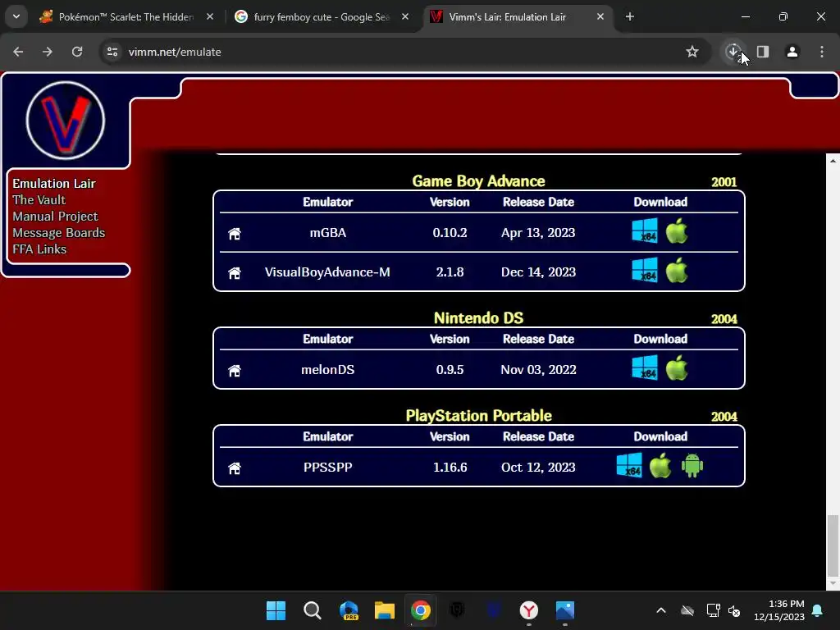Click release date Dec 14, 2023
Viewport: 840px width, 630px height.
[x=538, y=272]
